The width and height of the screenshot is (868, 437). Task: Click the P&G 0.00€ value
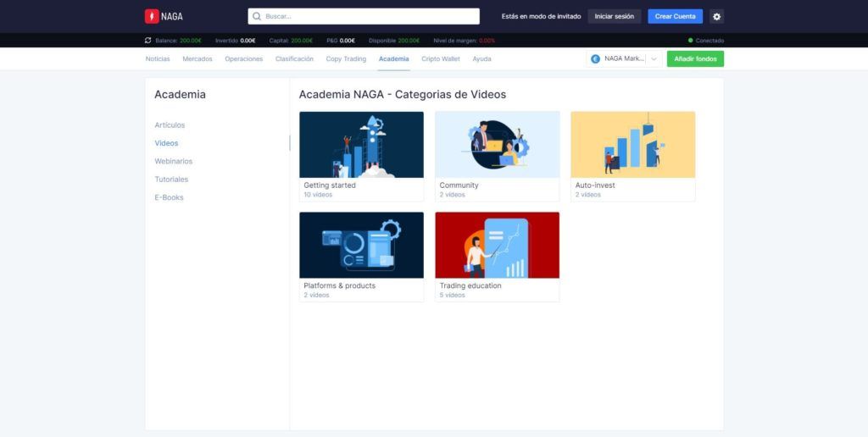(x=347, y=41)
